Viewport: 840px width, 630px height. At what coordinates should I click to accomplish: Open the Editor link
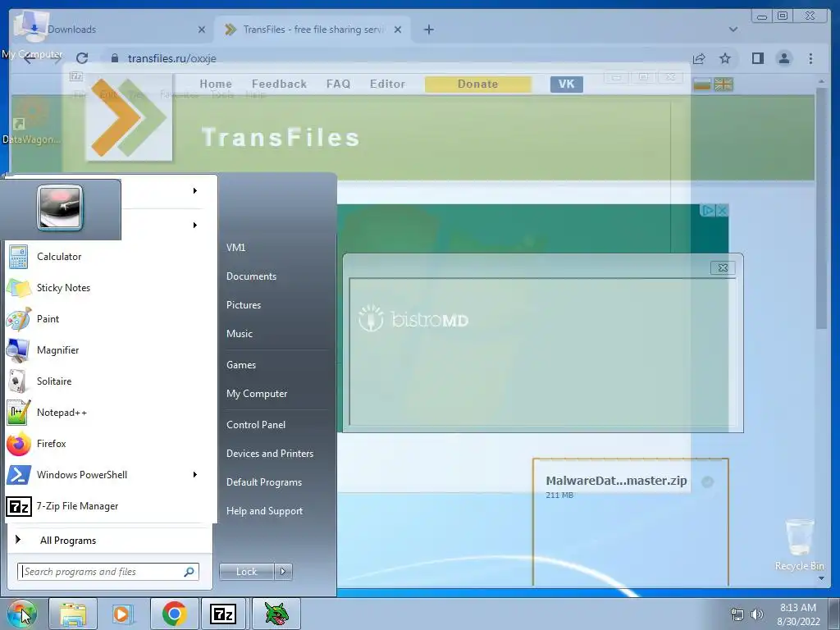387,84
